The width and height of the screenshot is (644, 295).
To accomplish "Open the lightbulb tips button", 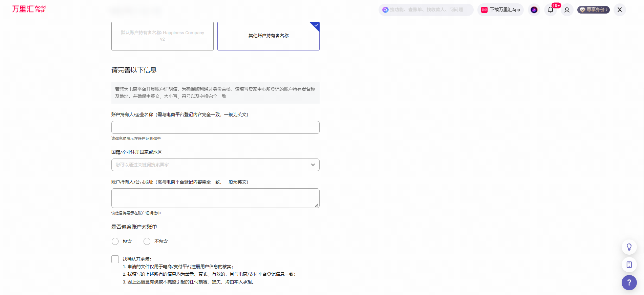I will [x=629, y=247].
